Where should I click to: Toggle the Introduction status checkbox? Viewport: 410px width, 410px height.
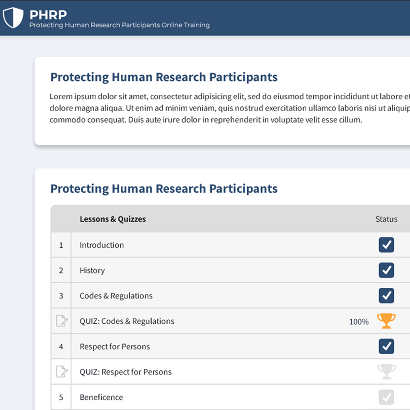point(386,245)
